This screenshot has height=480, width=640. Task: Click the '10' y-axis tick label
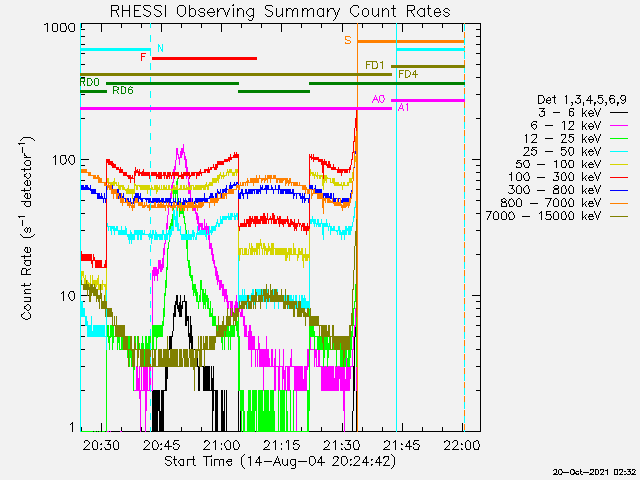(x=68, y=296)
